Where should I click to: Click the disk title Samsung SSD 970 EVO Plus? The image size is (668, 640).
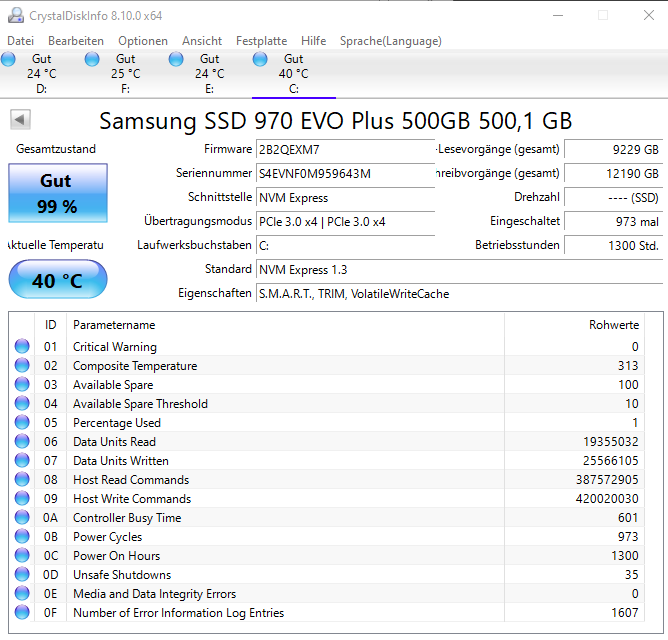pos(335,121)
